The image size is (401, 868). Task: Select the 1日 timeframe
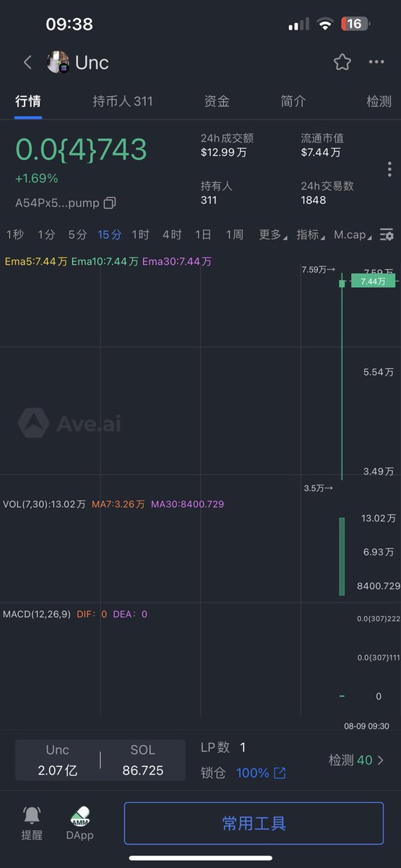[203, 234]
